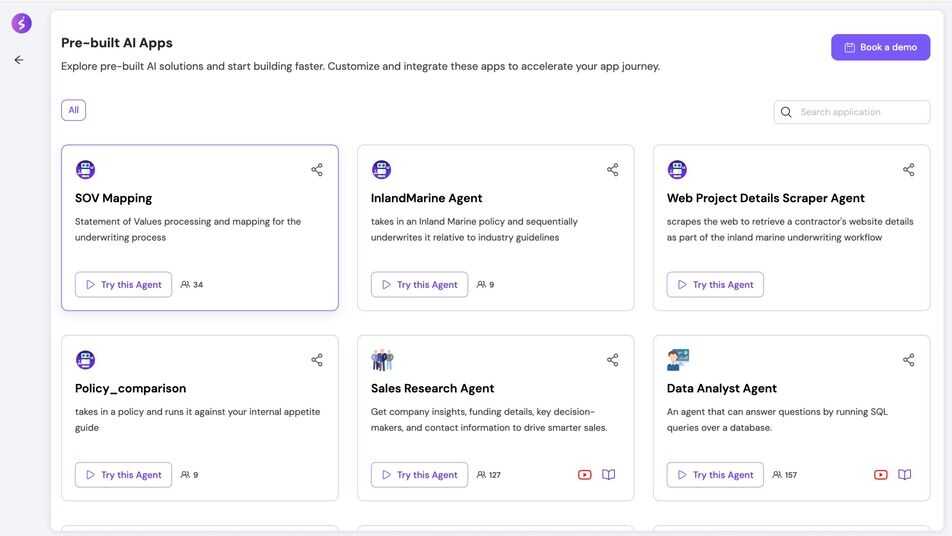The height and width of the screenshot is (536, 952).
Task: Click the Sales Research Agent people thumbnail
Action: (x=382, y=360)
